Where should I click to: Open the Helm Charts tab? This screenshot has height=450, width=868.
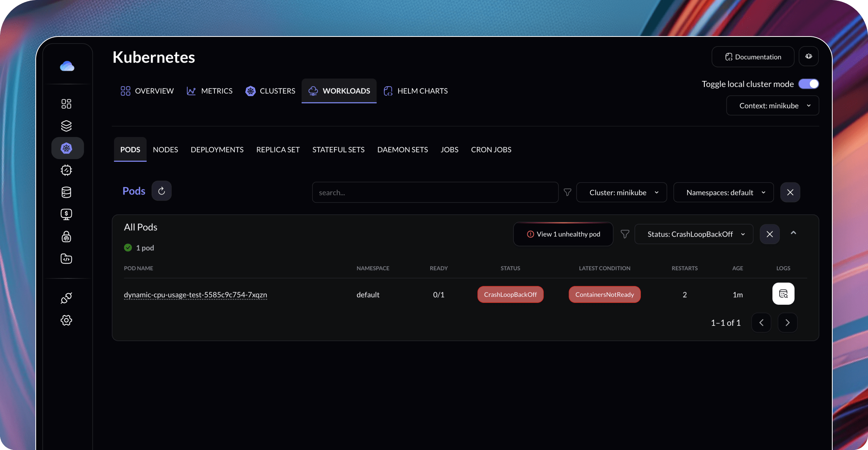[x=416, y=91]
